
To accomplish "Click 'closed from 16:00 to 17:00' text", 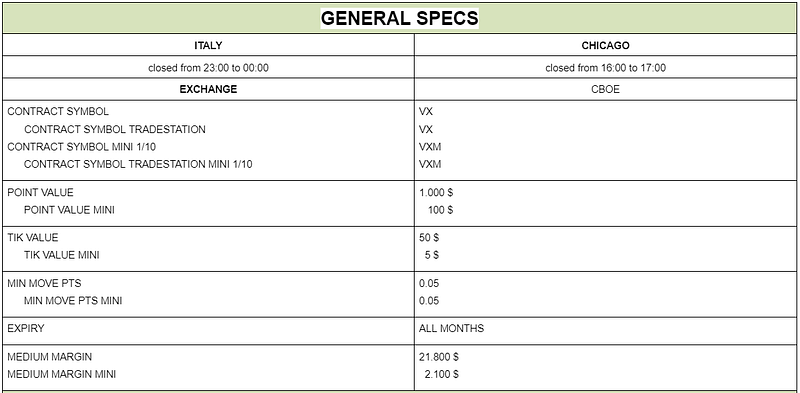I will tap(605, 68).
